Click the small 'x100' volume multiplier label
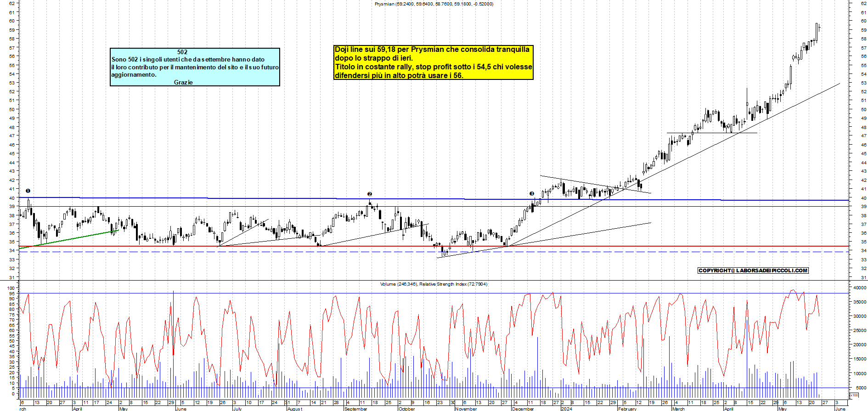 pos(854,395)
